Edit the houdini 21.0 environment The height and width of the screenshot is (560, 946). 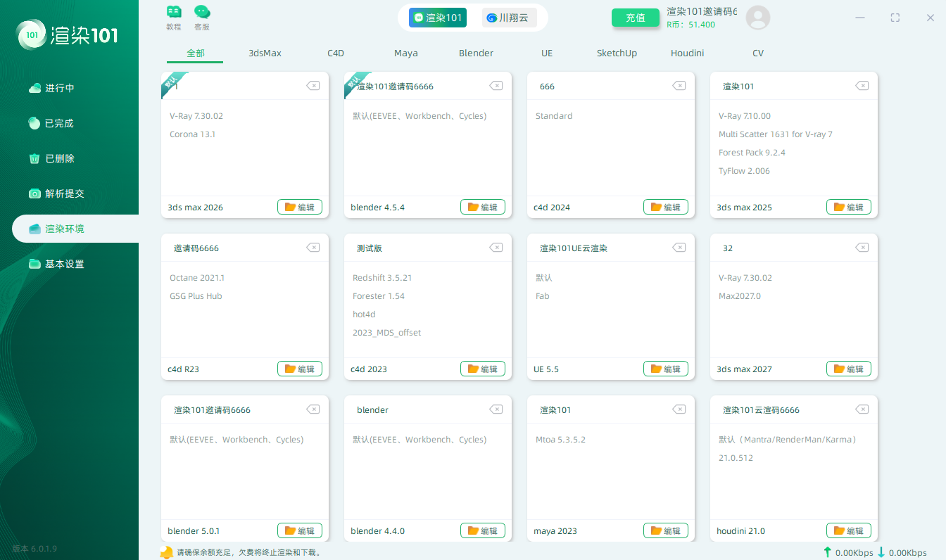[849, 530]
